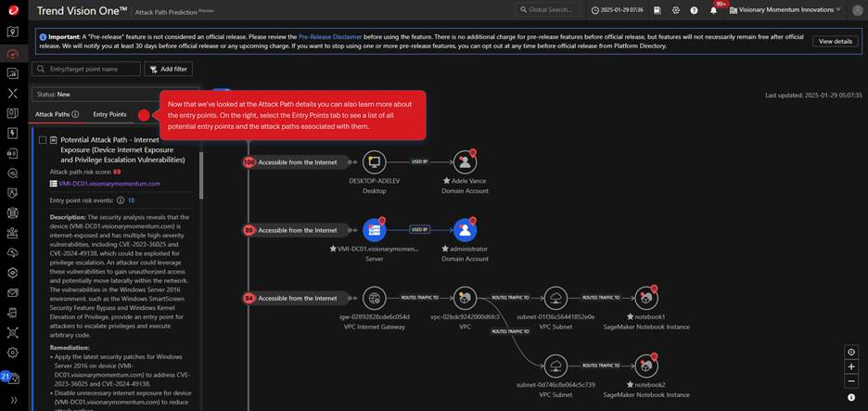The width and height of the screenshot is (868, 411).
Task: Select the subnet-01f36c56441852e0e subnet node
Action: point(555,298)
